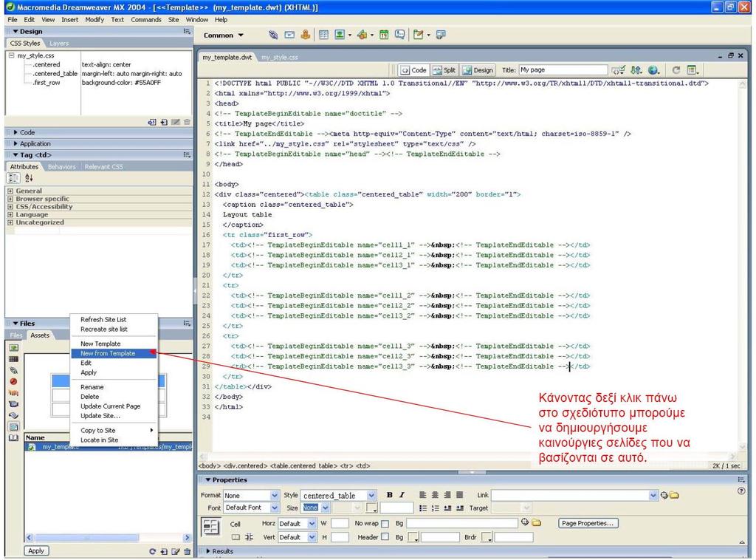
Task: Show URLs category in Assets panel
Action: [x=13, y=370]
